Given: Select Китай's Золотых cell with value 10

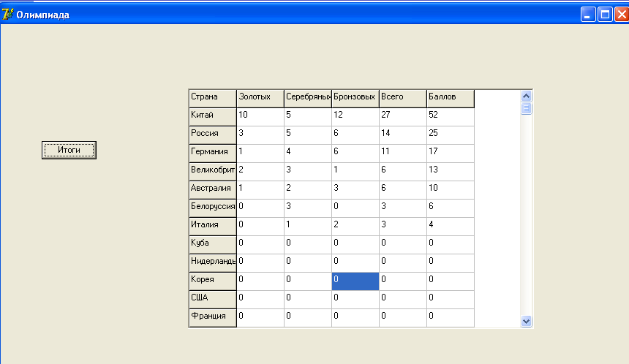Looking at the screenshot, I should pos(260,117).
